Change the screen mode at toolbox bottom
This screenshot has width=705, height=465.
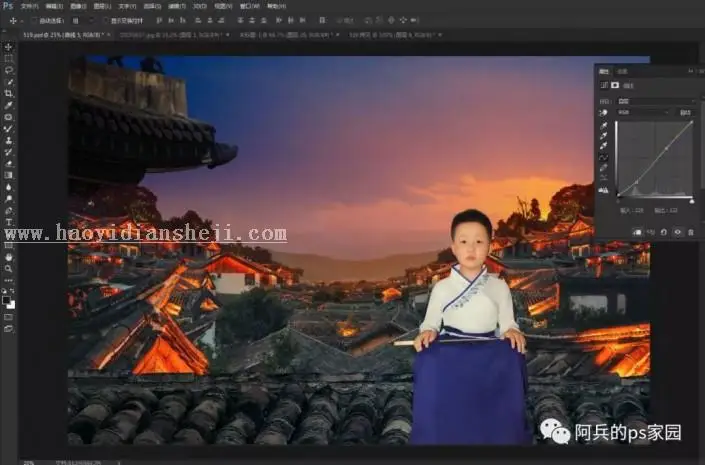click(x=9, y=329)
